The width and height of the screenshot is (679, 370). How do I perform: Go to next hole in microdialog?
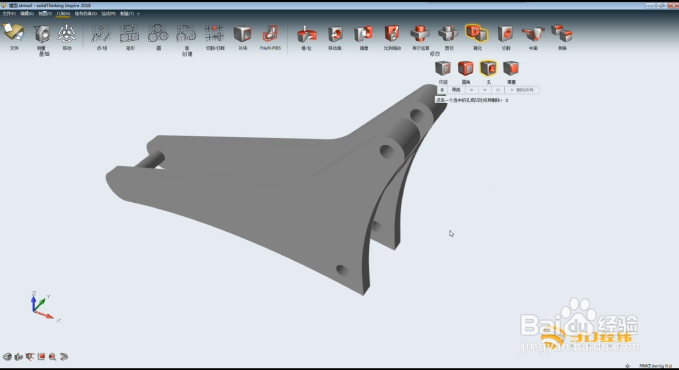(x=485, y=90)
